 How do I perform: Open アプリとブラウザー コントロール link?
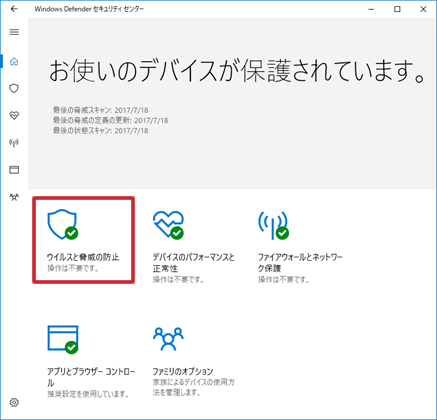pos(91,377)
